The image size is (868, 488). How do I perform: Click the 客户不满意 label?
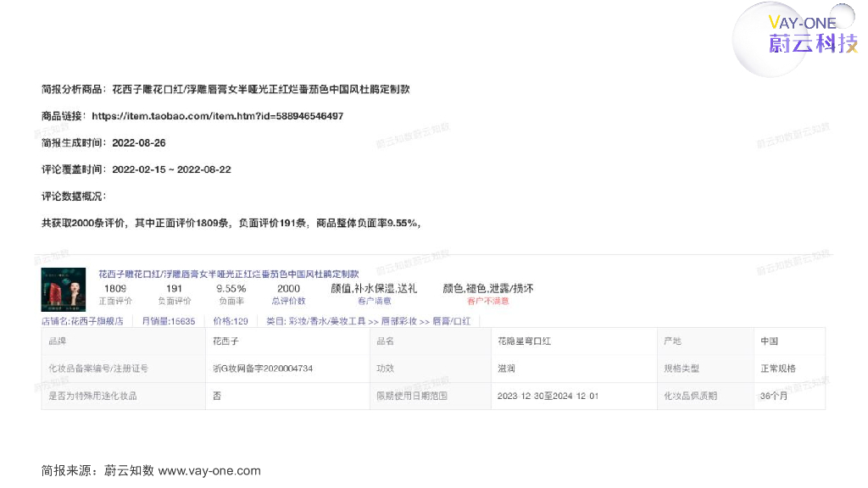point(487,301)
